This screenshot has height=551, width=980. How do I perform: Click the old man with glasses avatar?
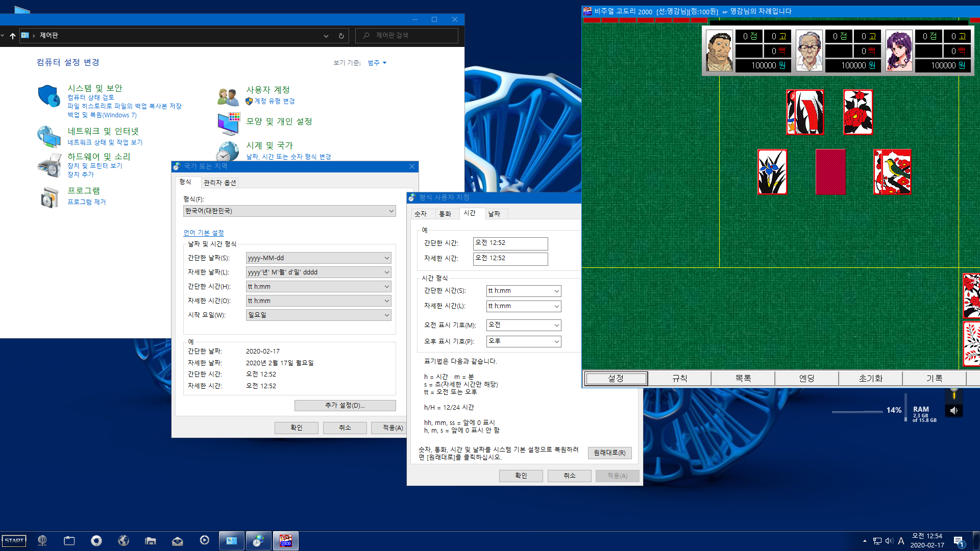809,51
